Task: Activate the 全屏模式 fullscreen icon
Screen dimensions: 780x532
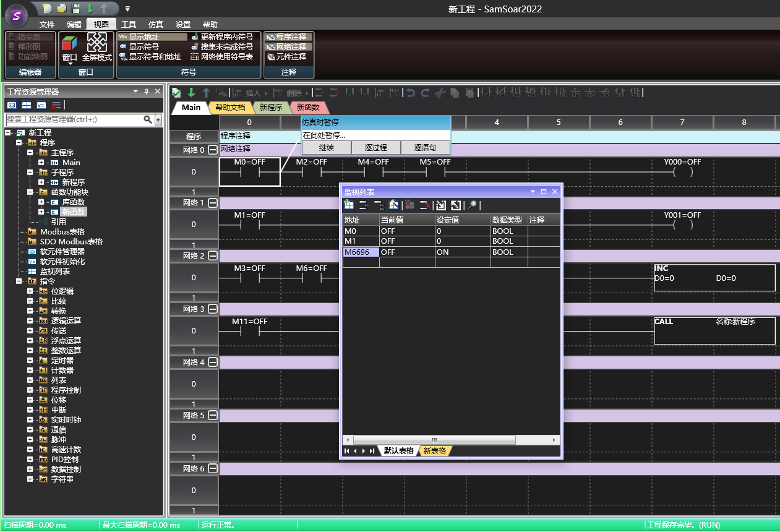Action: 96,43
